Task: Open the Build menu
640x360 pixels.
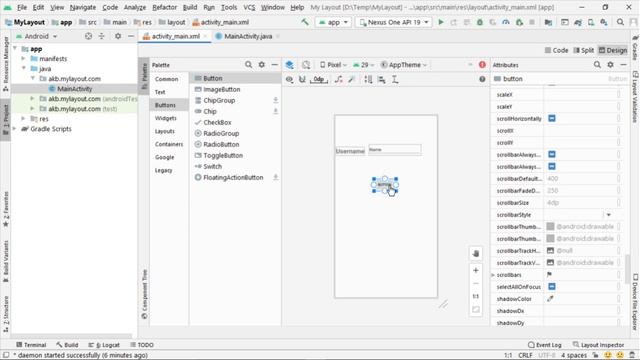Action: tap(190, 7)
